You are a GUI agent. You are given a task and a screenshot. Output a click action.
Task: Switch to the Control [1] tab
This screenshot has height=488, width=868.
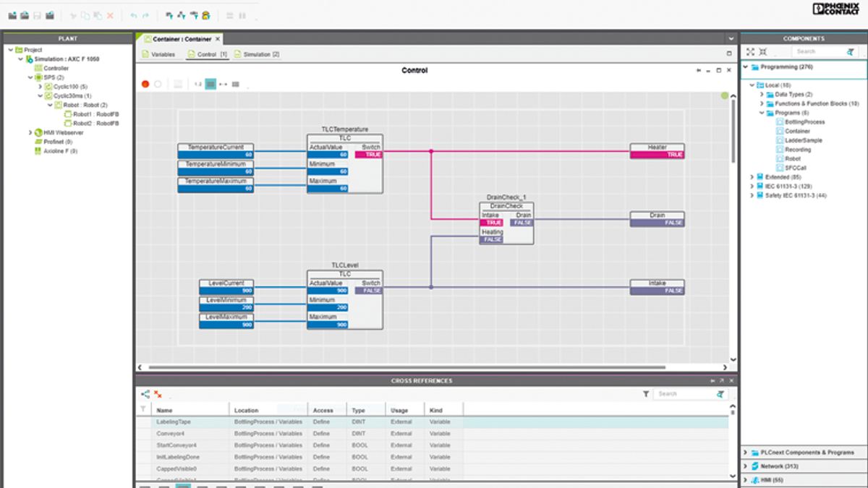point(208,54)
